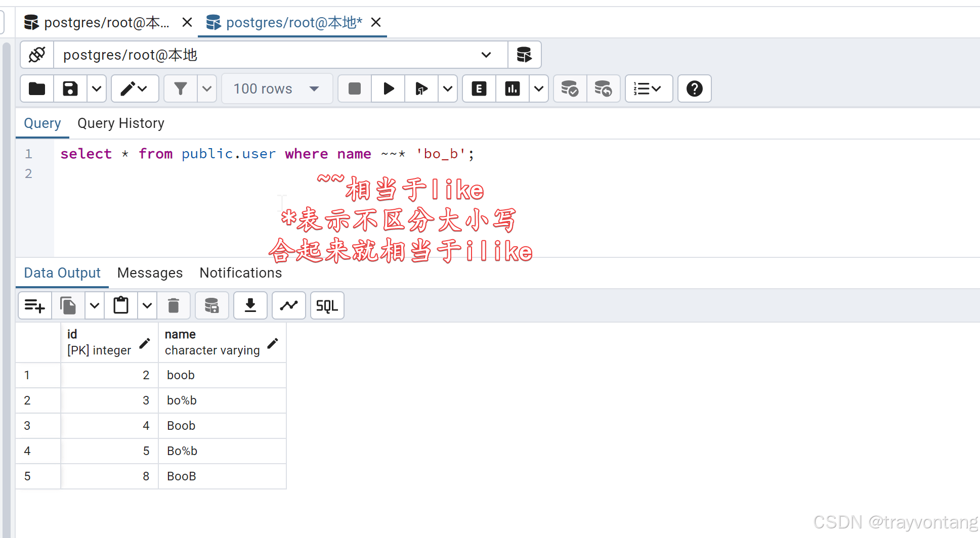Click the id cell with value 2
Image resolution: width=980 pixels, height=538 pixels.
(109, 375)
